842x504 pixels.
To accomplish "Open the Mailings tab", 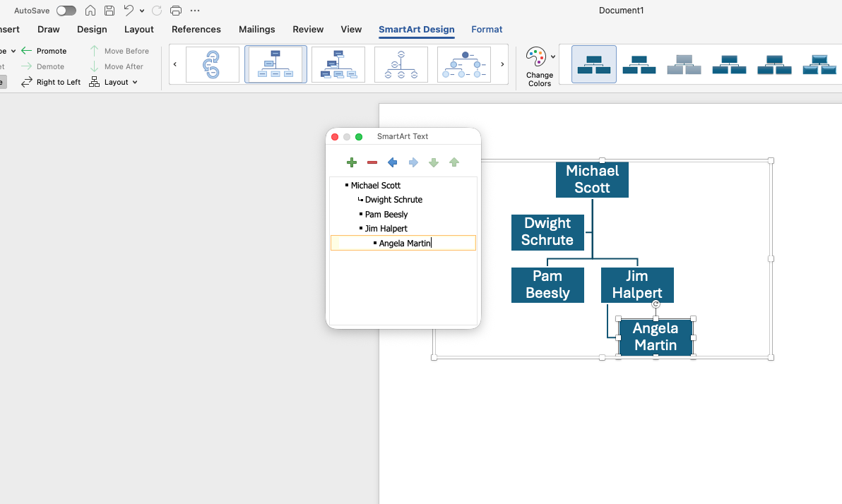I will 256,29.
